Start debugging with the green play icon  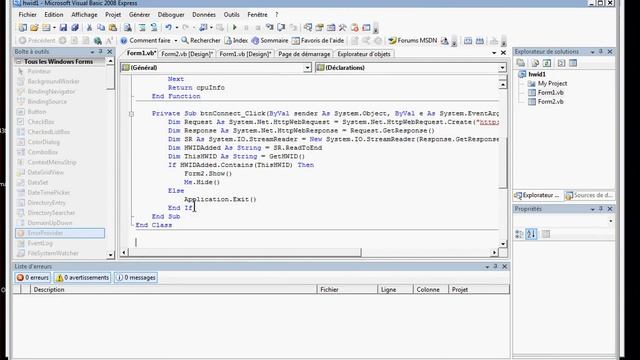tap(234, 27)
